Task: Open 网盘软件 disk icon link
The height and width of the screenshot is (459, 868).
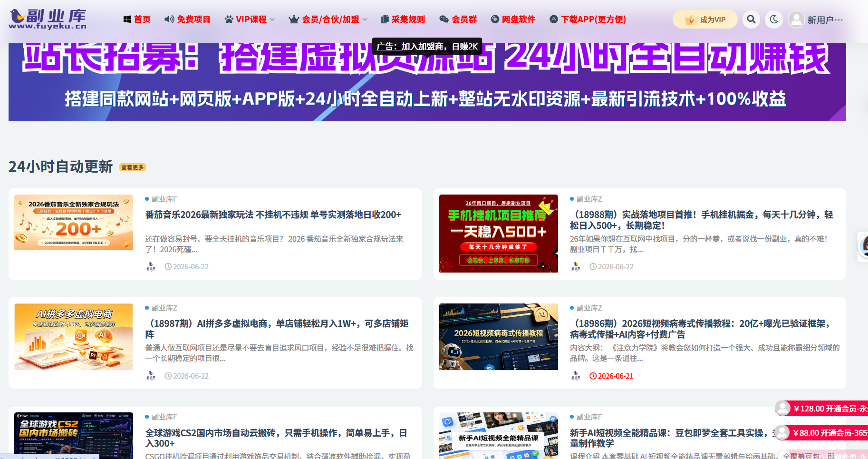Action: 513,20
